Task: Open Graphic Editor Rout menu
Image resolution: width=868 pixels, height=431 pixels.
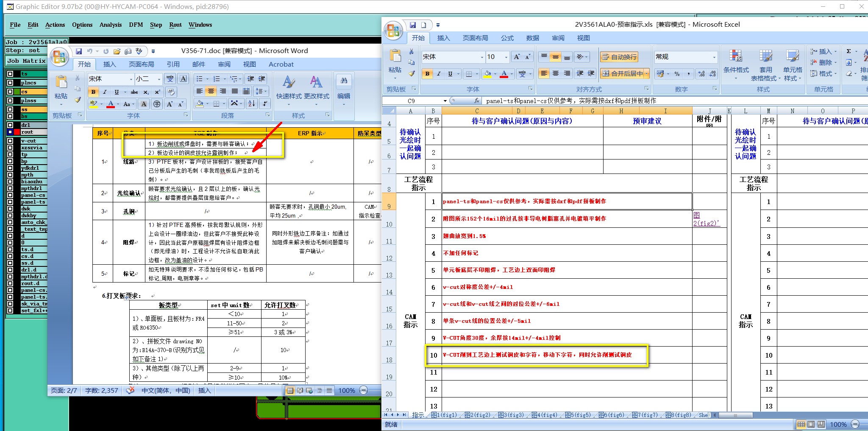Action: coord(175,25)
